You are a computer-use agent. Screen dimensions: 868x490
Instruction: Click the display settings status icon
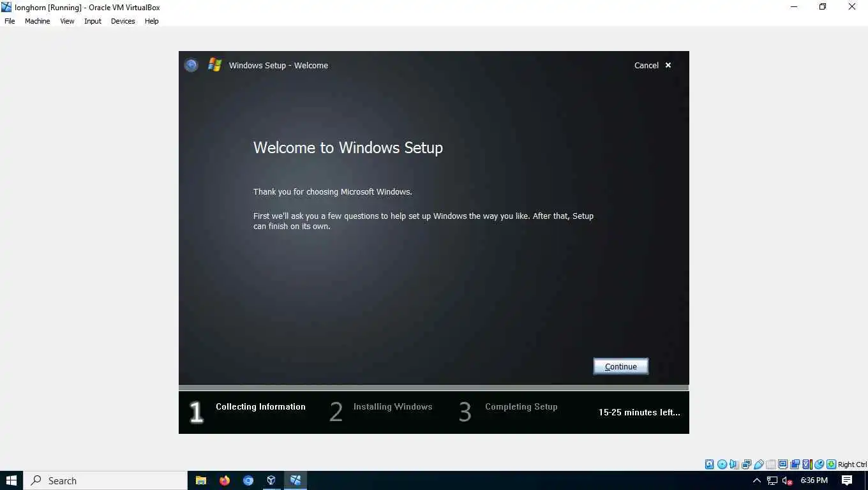(x=782, y=464)
